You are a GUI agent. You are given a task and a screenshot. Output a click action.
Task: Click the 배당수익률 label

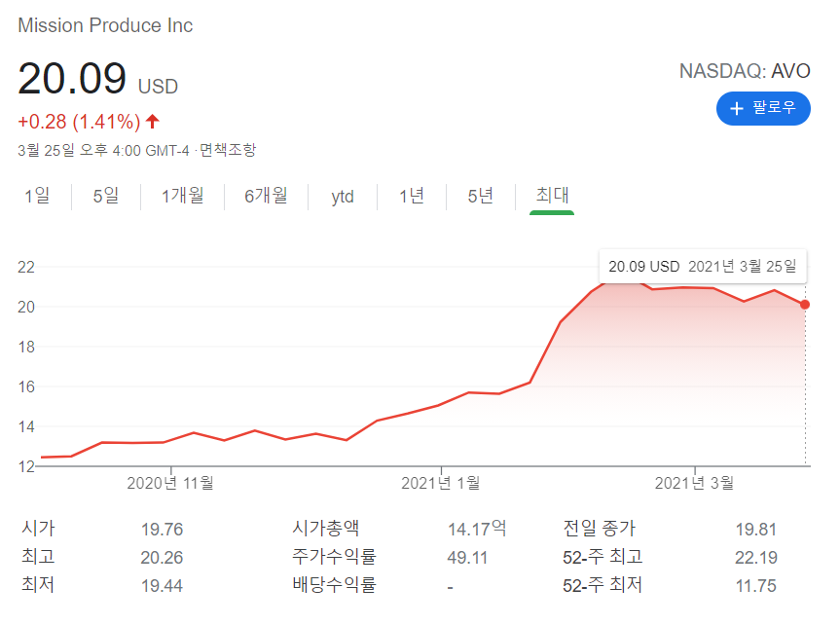(x=334, y=585)
